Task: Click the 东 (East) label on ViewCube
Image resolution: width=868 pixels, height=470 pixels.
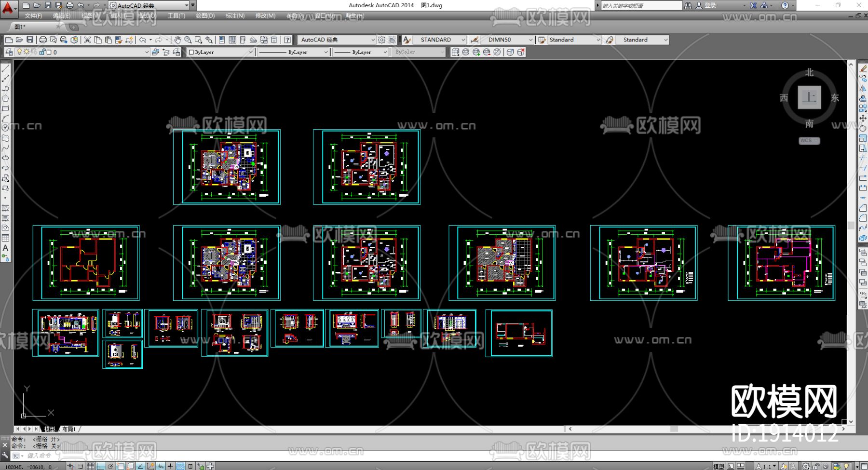Action: pos(835,98)
